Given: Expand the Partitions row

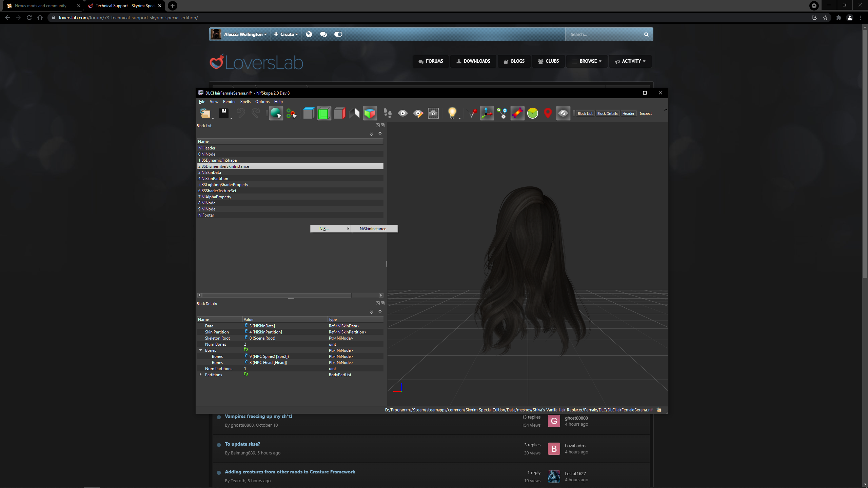Looking at the screenshot, I should click(201, 374).
